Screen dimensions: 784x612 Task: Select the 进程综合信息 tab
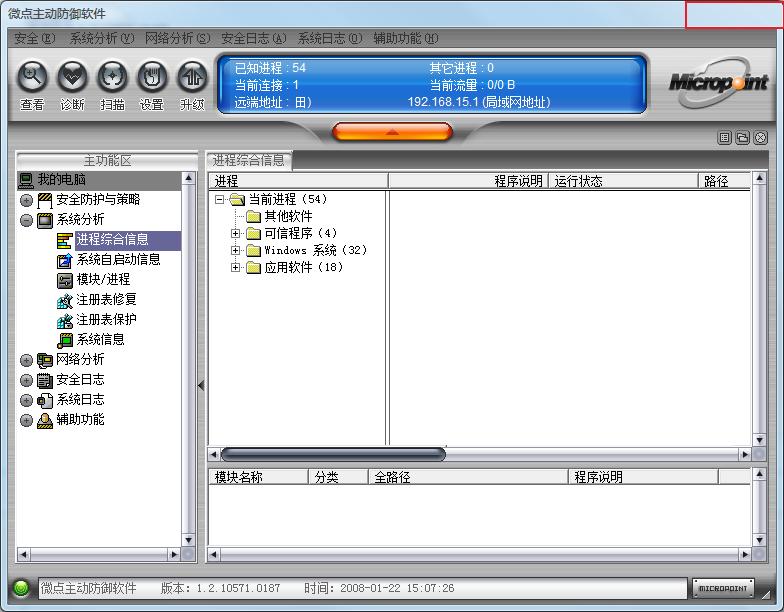click(x=248, y=160)
